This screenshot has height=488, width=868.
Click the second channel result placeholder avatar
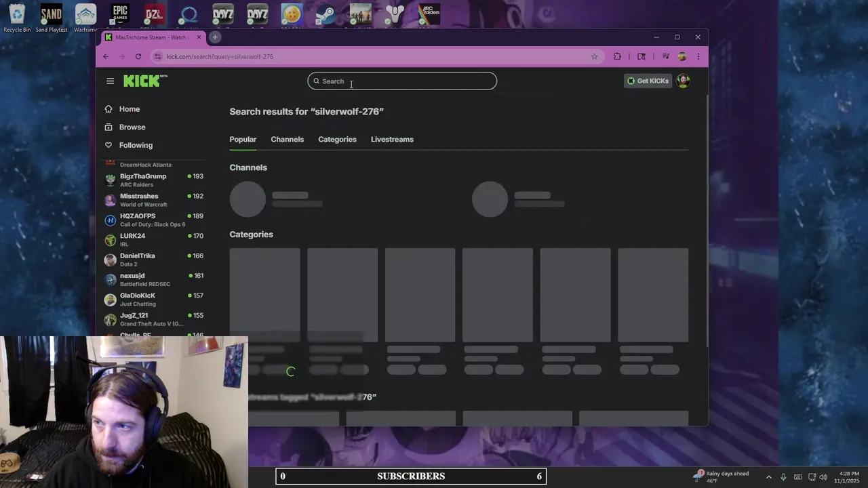(490, 199)
